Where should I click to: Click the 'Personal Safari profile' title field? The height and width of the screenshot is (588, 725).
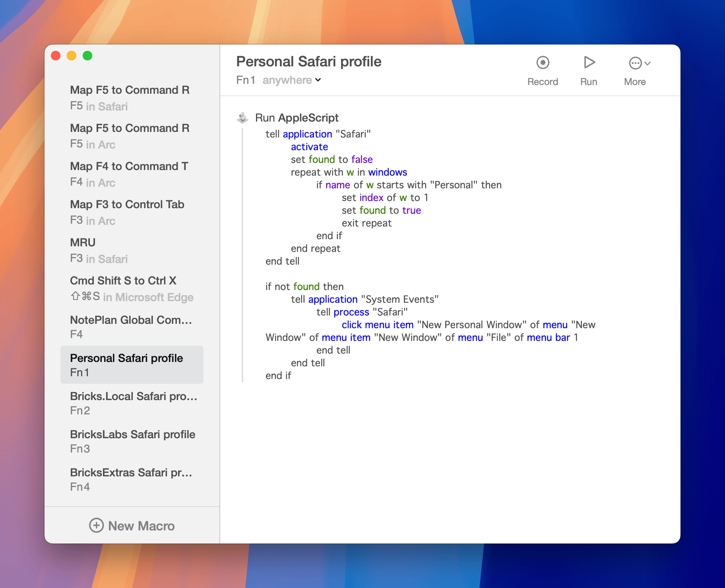pos(309,62)
